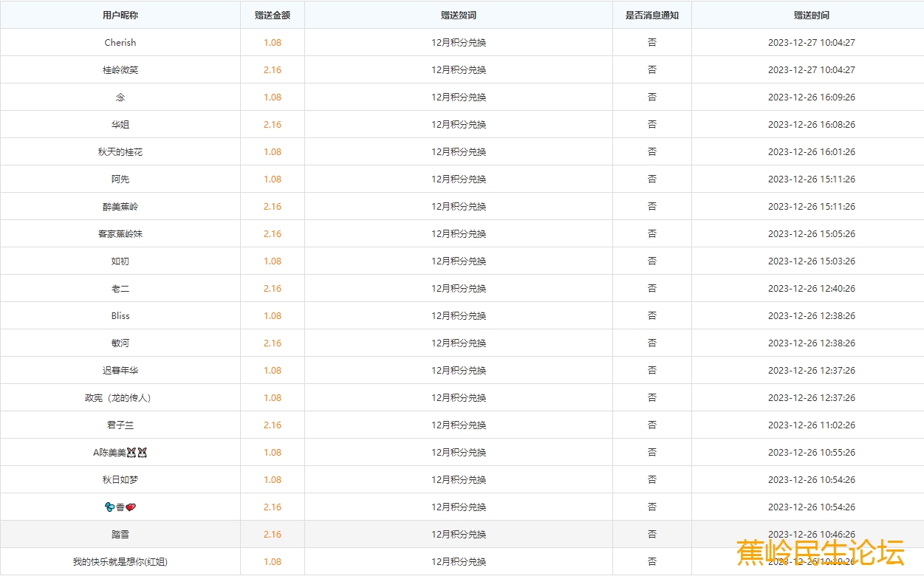This screenshot has height=579, width=924.
Task: Select the username 秋天的桂花
Action: pos(120,152)
